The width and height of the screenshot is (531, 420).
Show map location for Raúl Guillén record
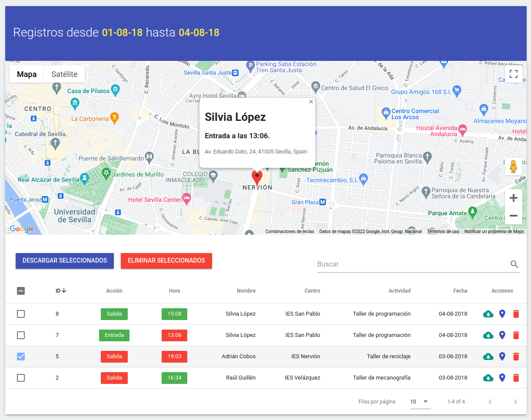pos(502,378)
